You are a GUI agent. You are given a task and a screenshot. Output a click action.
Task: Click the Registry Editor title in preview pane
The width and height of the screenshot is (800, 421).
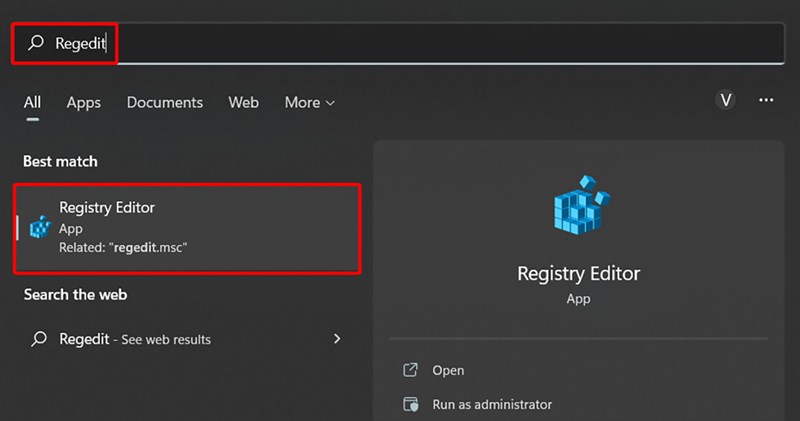point(579,274)
